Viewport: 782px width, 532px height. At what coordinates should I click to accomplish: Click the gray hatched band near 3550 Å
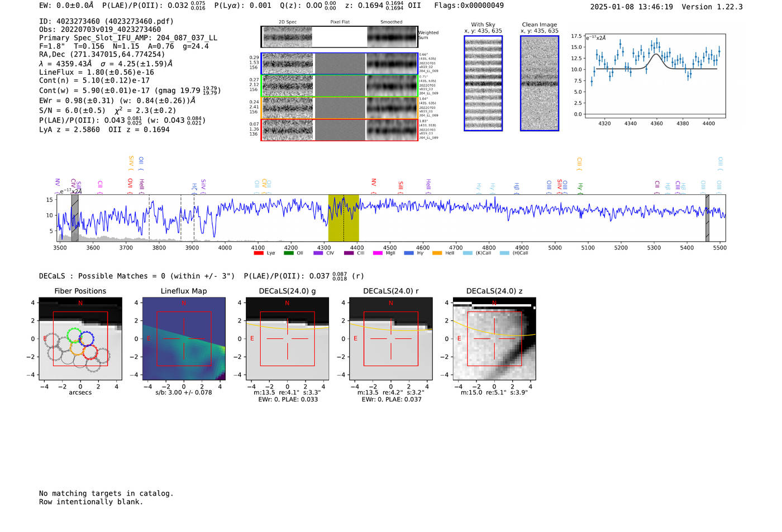[x=75, y=218]
